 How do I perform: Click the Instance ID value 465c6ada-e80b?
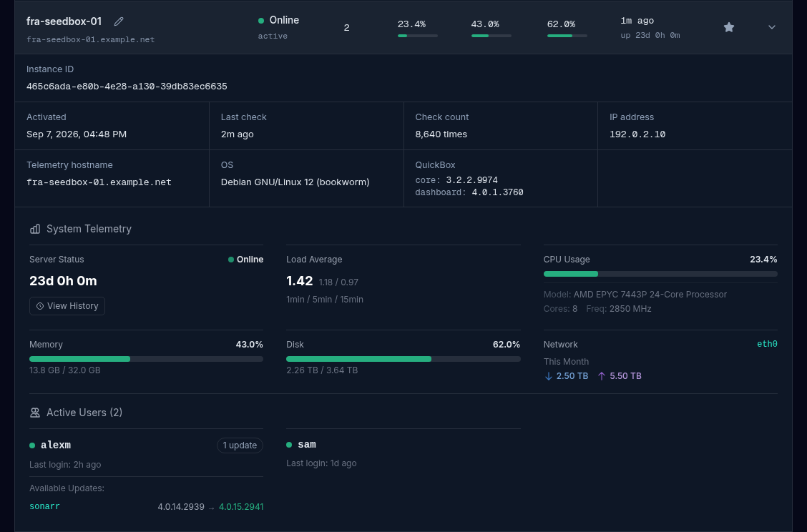[127, 87]
